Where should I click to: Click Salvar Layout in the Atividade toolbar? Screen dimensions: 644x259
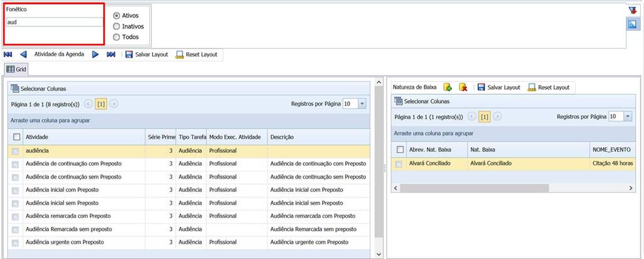click(x=147, y=54)
